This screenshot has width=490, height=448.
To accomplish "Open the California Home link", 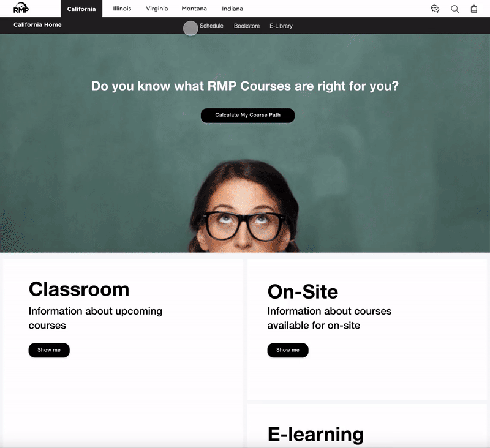I will pyautogui.click(x=37, y=24).
